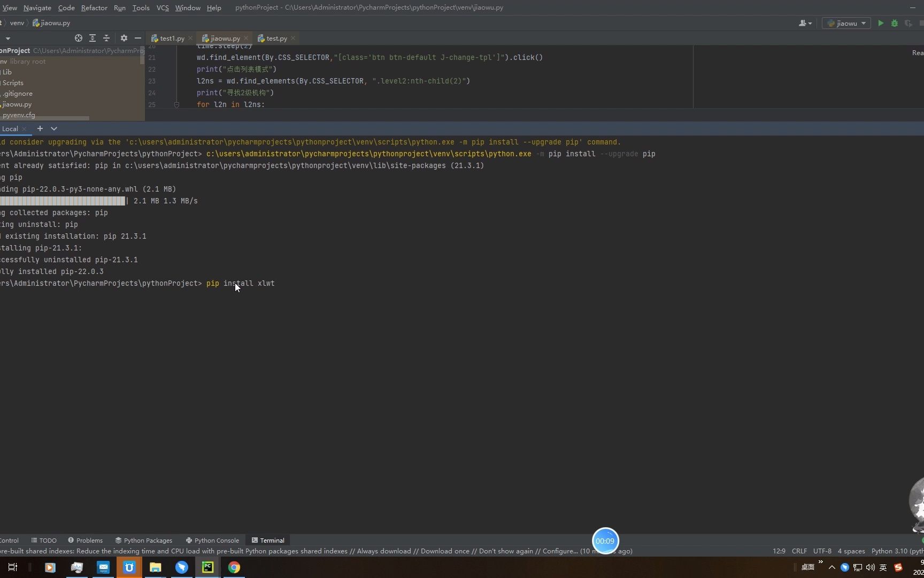Viewport: 924px width, 578px height.
Task: Add a new terminal session tab
Action: (40, 128)
